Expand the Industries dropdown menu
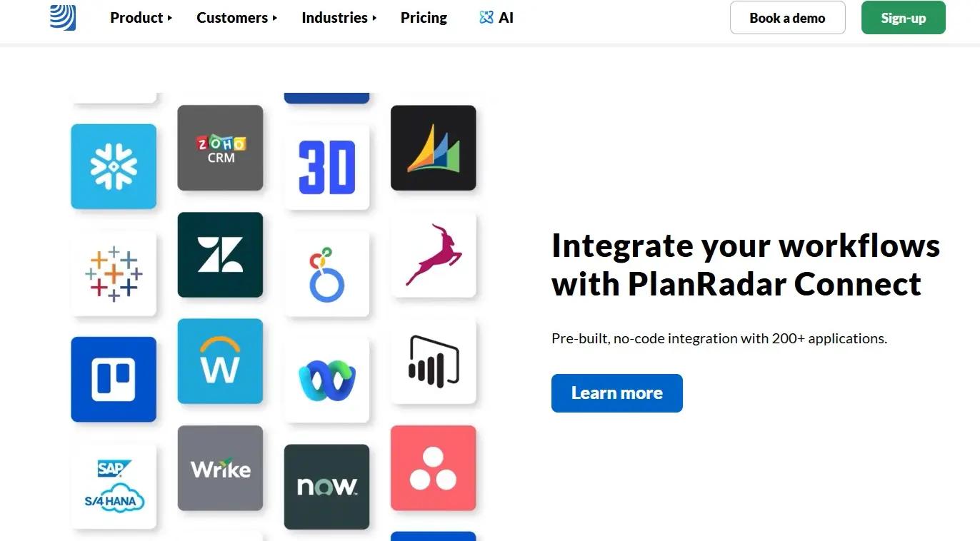Screen dimensions: 980x541 pos(339,18)
